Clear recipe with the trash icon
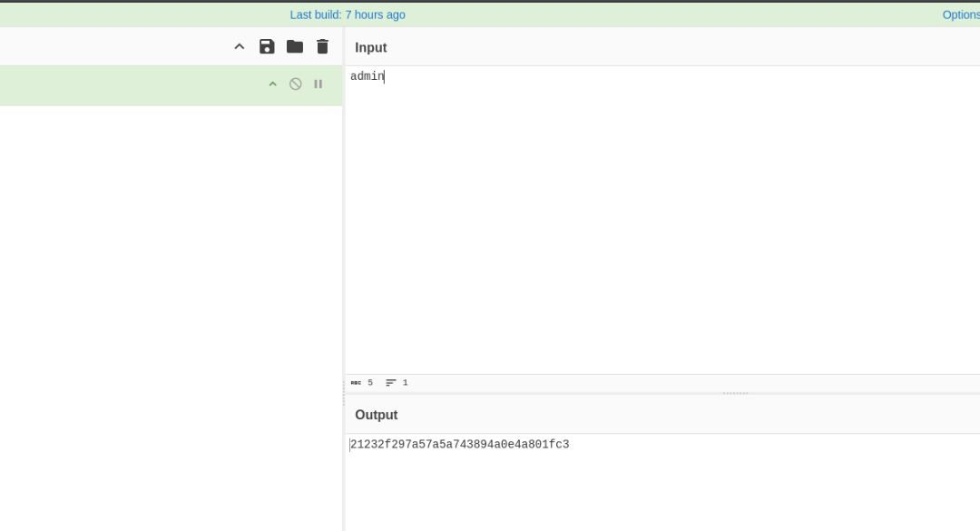Image resolution: width=980 pixels, height=531 pixels. point(322,46)
